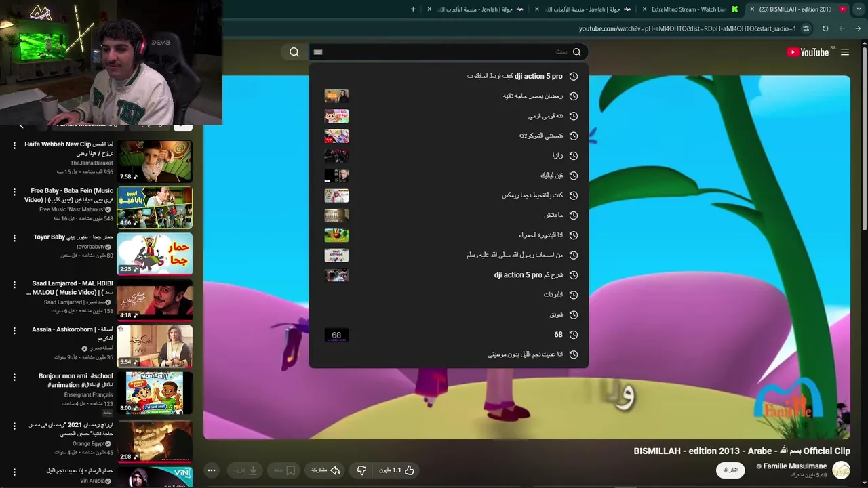This screenshot has width=868, height=488.
Task: Click thumbnail of 'نانه قومي قومي' suggestion
Action: click(336, 116)
